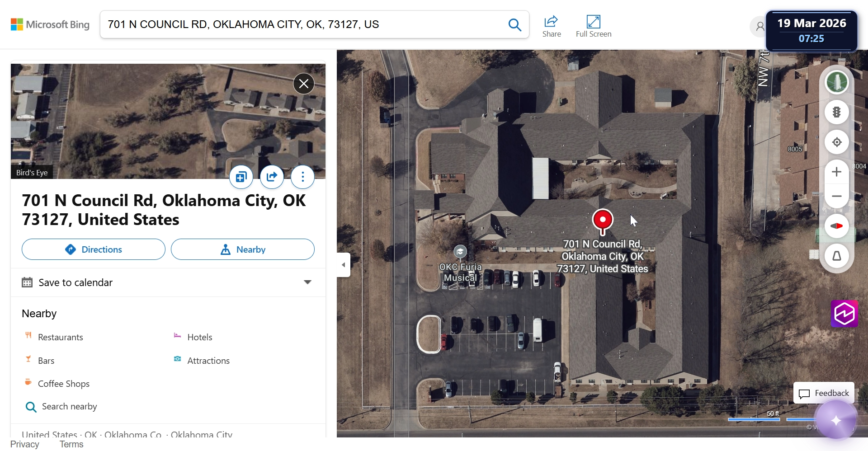The image size is (868, 451).
Task: Open the three-dot more options menu
Action: point(303,177)
